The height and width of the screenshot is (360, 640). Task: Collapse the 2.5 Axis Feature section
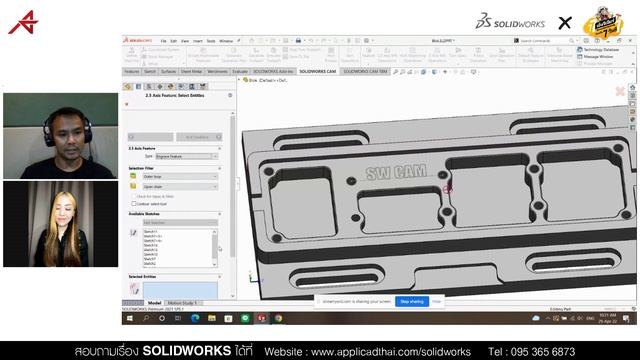pos(220,149)
